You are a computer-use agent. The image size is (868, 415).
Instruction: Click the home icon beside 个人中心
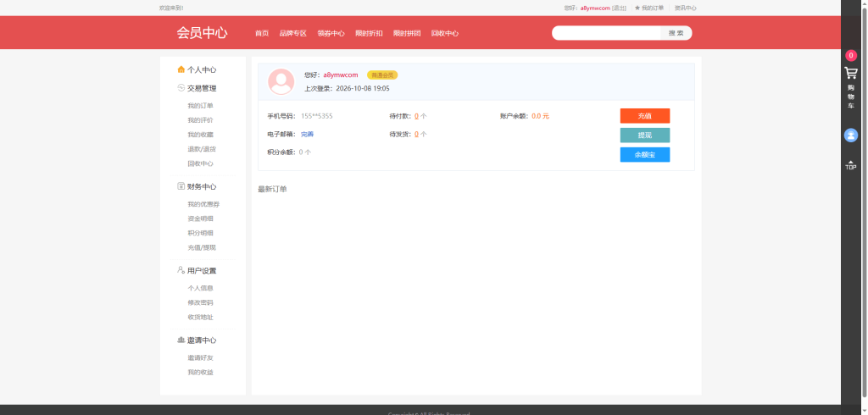click(181, 69)
